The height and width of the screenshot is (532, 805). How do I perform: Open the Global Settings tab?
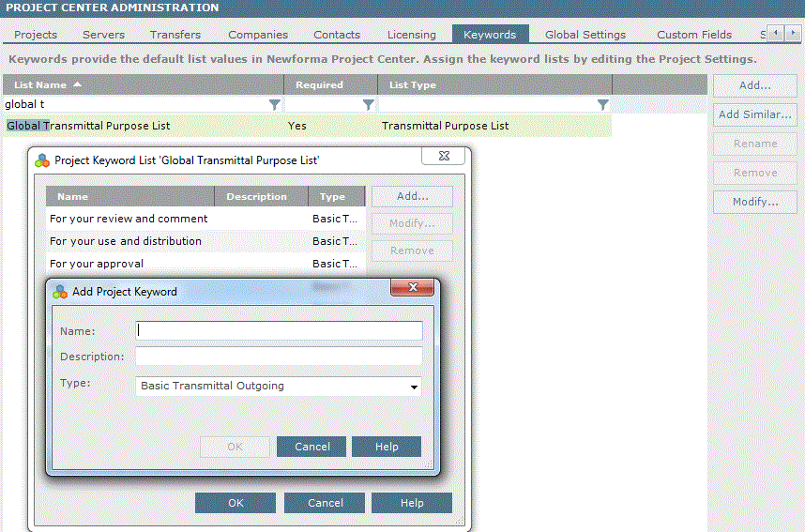(x=585, y=35)
